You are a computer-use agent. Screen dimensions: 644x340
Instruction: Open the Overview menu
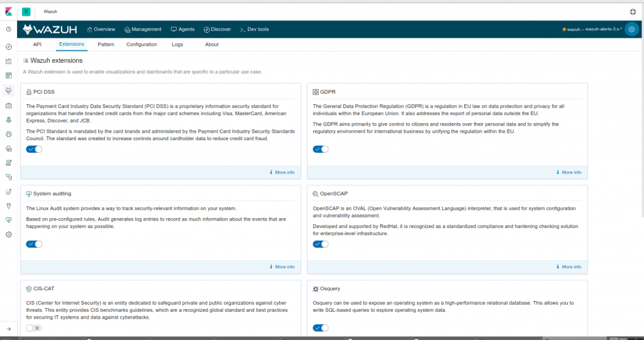point(101,29)
